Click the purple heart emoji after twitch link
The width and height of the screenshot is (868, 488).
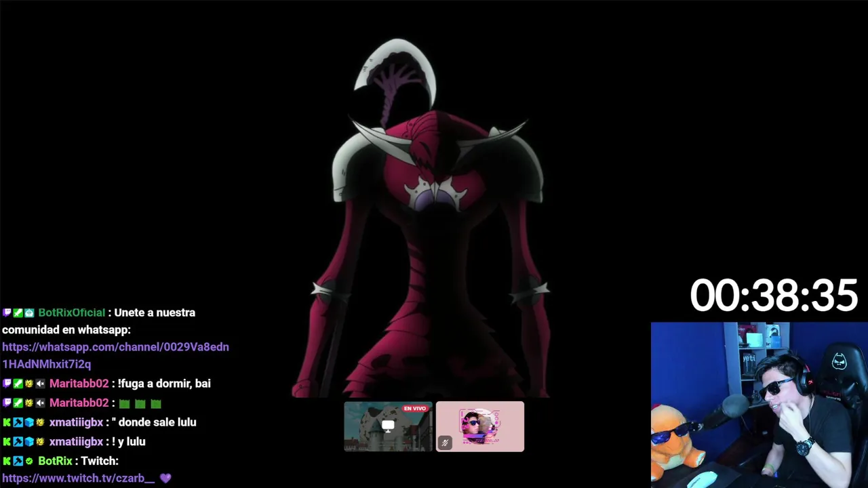click(165, 478)
